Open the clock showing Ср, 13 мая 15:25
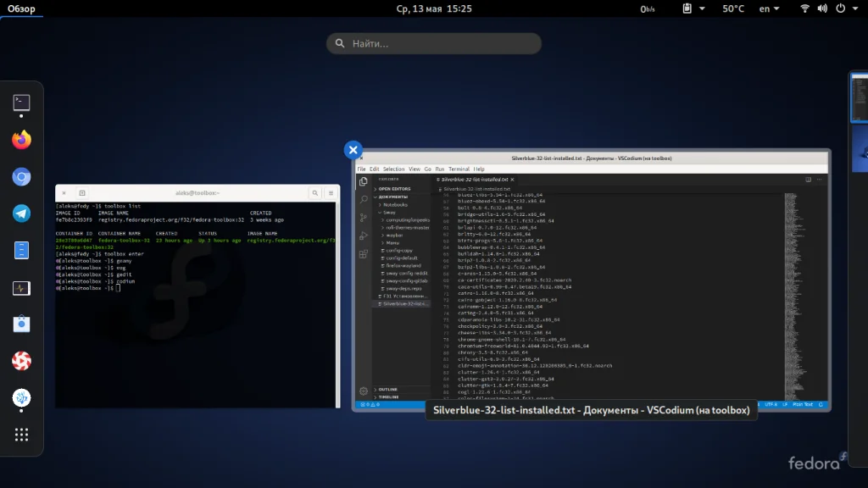Image resolution: width=868 pixels, height=488 pixels. 434,8
